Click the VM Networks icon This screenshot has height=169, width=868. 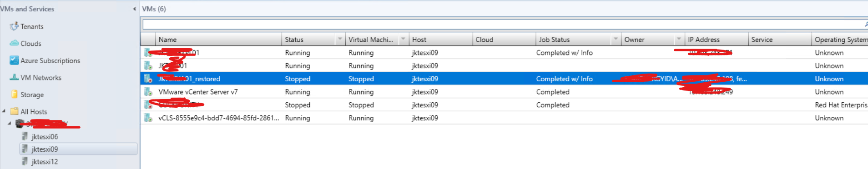(x=14, y=77)
